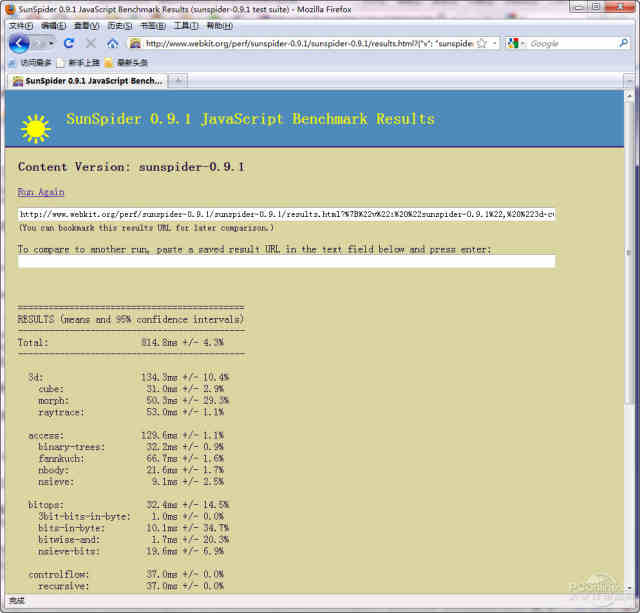Image resolution: width=640 pixels, height=613 pixels.
Task: Minimize the Firefox window
Action: (x=579, y=6)
